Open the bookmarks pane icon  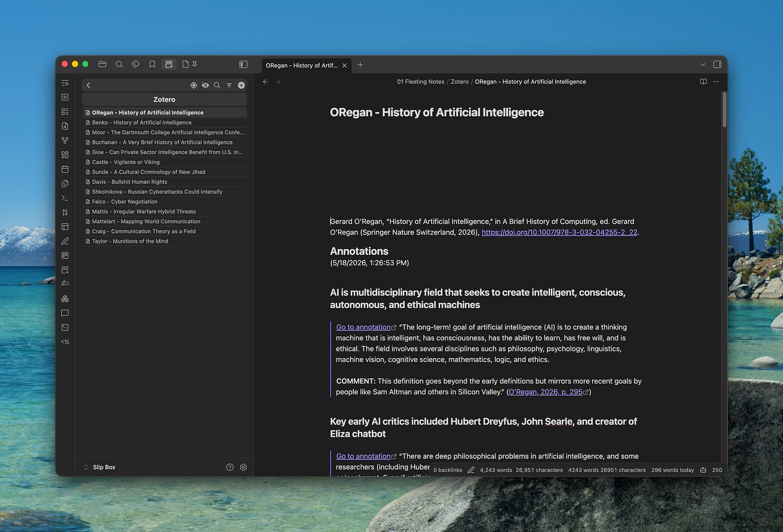152,65
